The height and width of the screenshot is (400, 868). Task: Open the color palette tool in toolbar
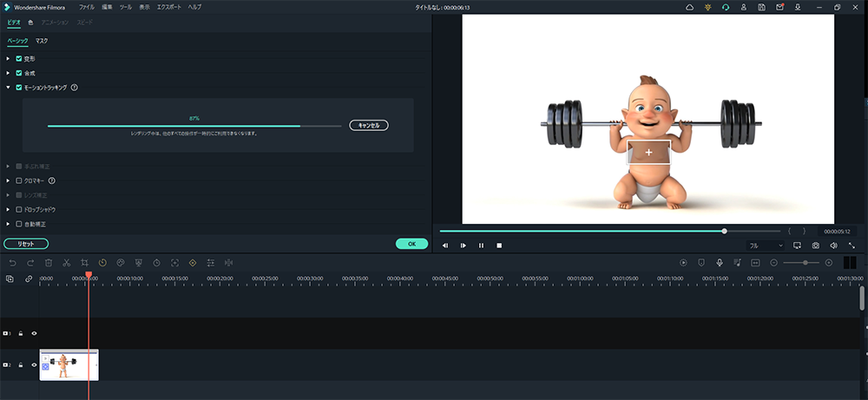pos(121,262)
